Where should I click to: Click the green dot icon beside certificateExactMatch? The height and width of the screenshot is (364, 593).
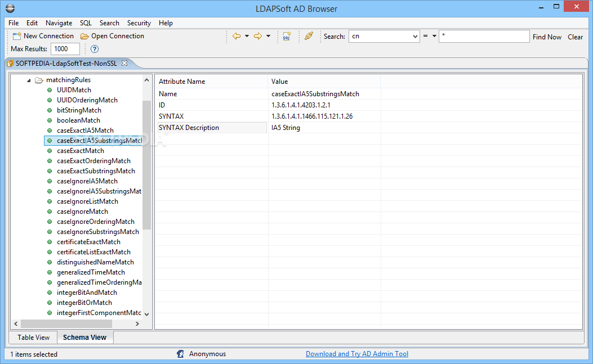pyautogui.click(x=50, y=242)
